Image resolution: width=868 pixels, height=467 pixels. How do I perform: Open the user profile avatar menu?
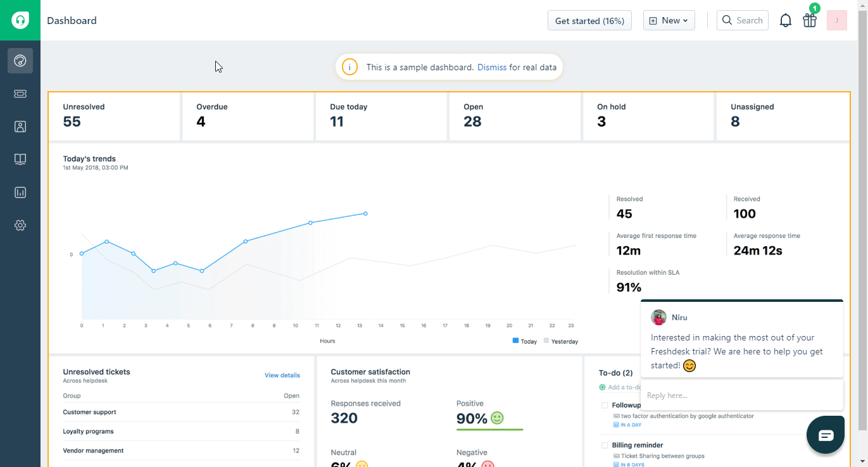(836, 21)
